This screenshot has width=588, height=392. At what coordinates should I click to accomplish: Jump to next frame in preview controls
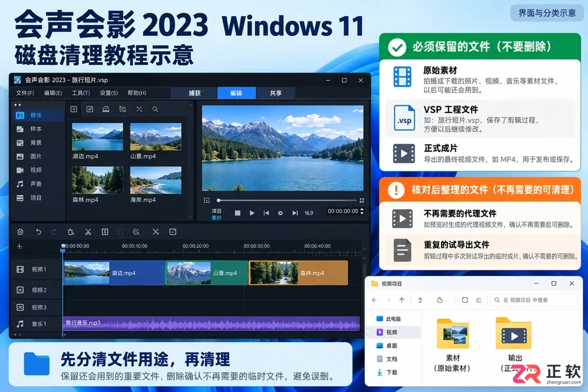point(295,213)
